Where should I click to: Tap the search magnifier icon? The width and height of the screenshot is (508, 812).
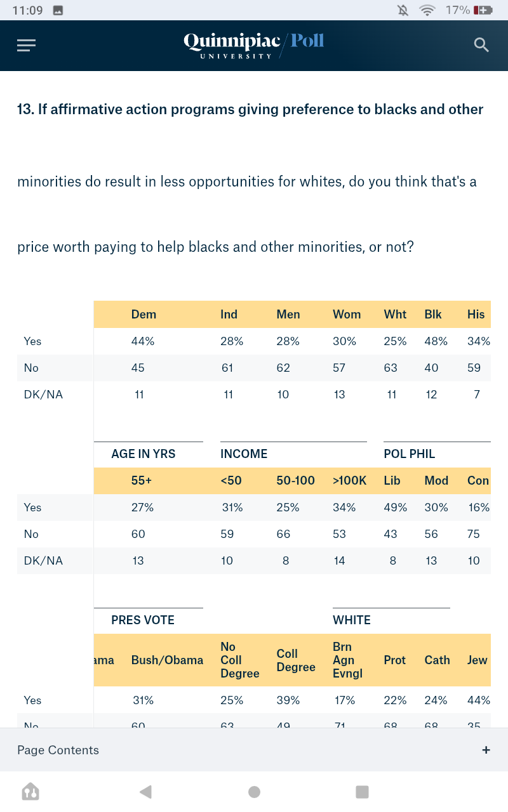[x=481, y=45]
